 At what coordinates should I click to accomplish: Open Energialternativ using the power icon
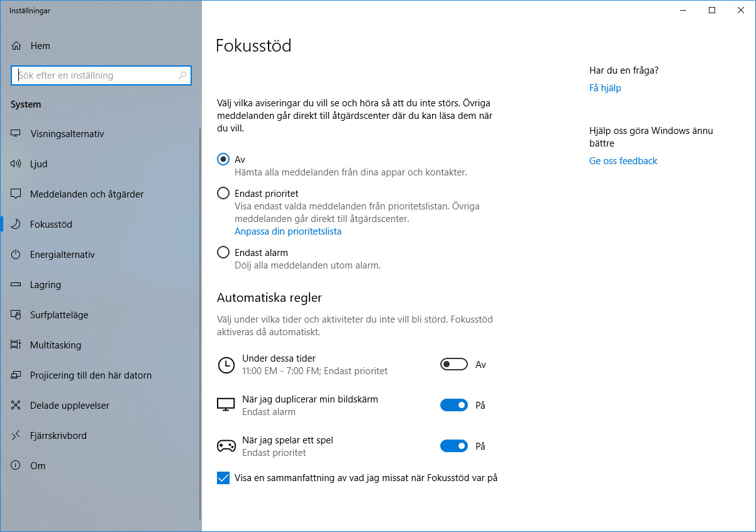[15, 254]
